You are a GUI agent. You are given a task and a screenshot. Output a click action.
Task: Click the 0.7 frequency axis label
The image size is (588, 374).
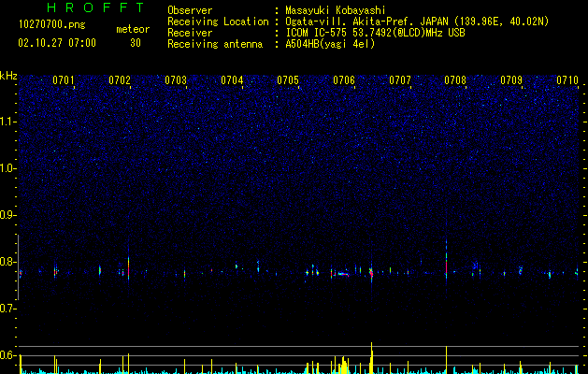[x=7, y=309]
